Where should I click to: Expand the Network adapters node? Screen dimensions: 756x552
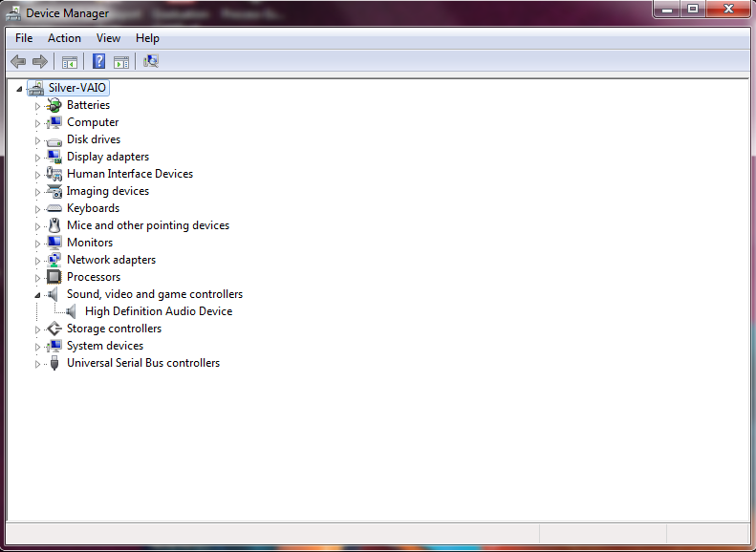point(38,261)
